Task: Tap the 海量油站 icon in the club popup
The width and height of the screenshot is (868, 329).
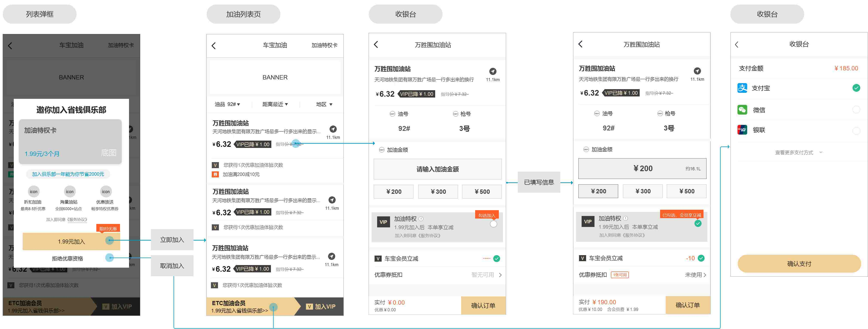Action: pos(69,191)
